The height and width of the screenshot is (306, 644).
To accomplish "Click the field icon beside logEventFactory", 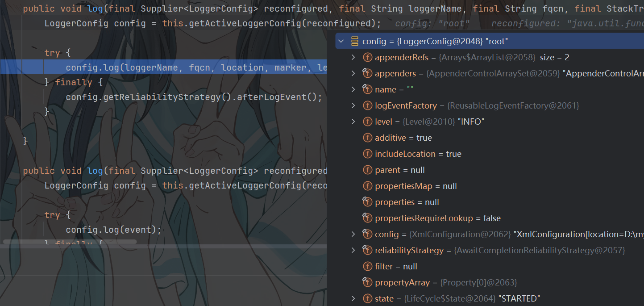I will point(367,106).
